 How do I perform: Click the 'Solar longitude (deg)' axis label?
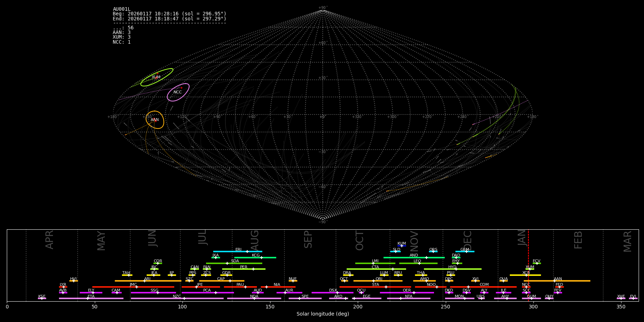[323, 314]
